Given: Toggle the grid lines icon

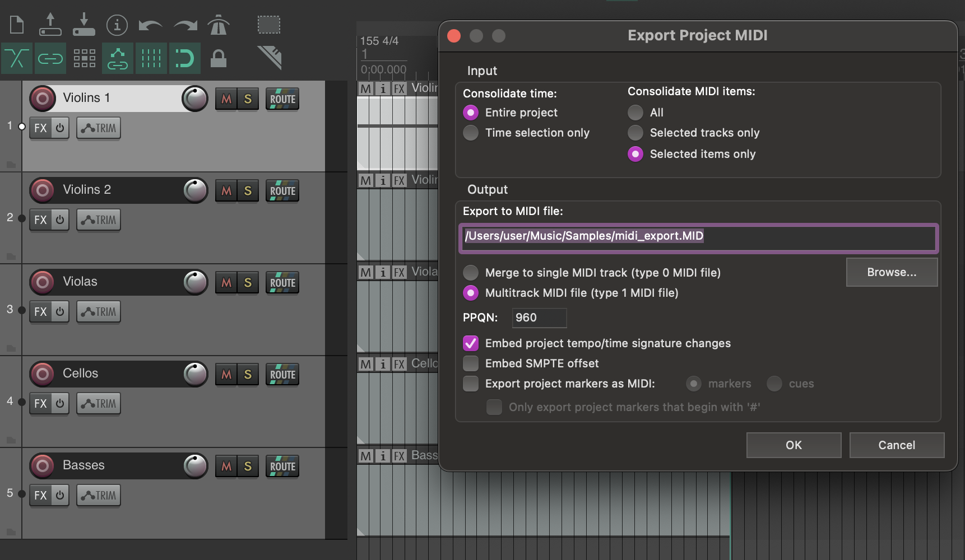Looking at the screenshot, I should coord(151,58).
